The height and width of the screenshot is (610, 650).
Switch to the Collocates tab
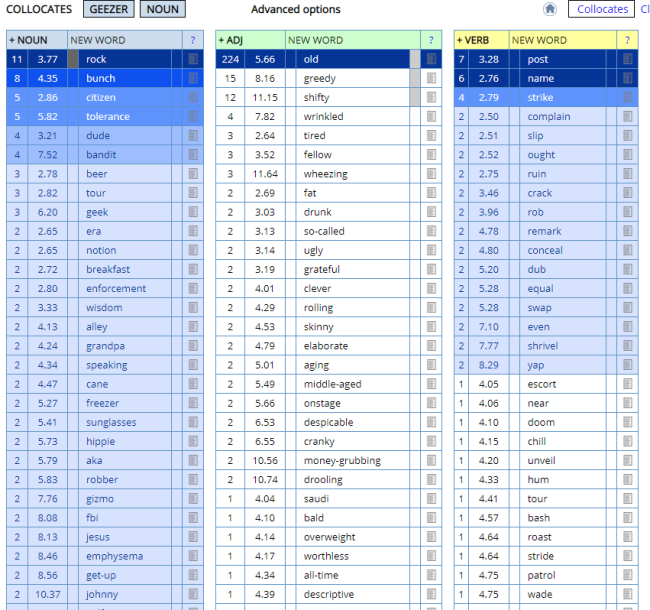[601, 9]
